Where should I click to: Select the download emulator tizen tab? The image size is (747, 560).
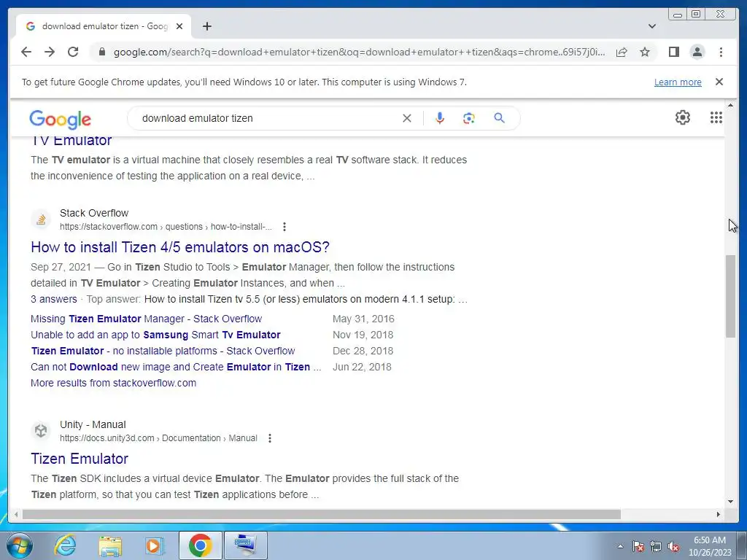tap(104, 26)
